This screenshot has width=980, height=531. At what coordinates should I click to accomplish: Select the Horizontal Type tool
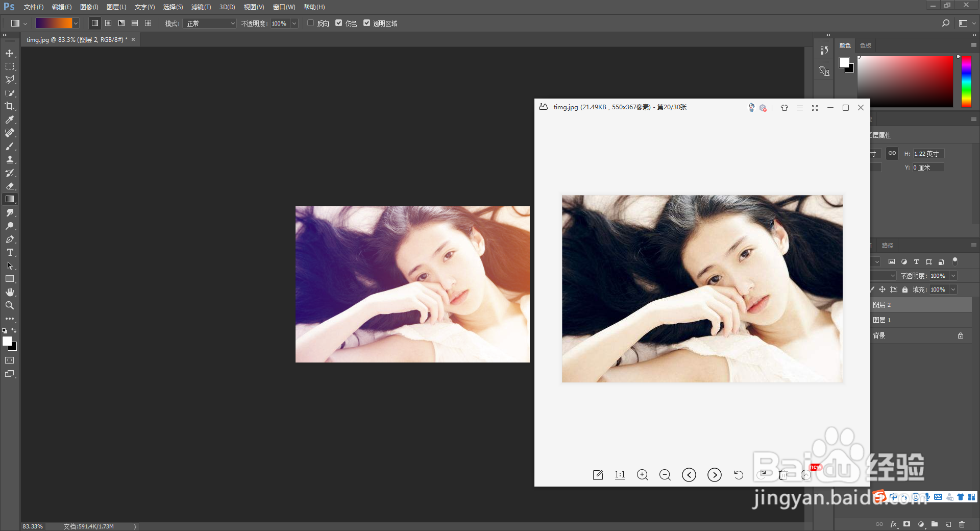pos(10,252)
